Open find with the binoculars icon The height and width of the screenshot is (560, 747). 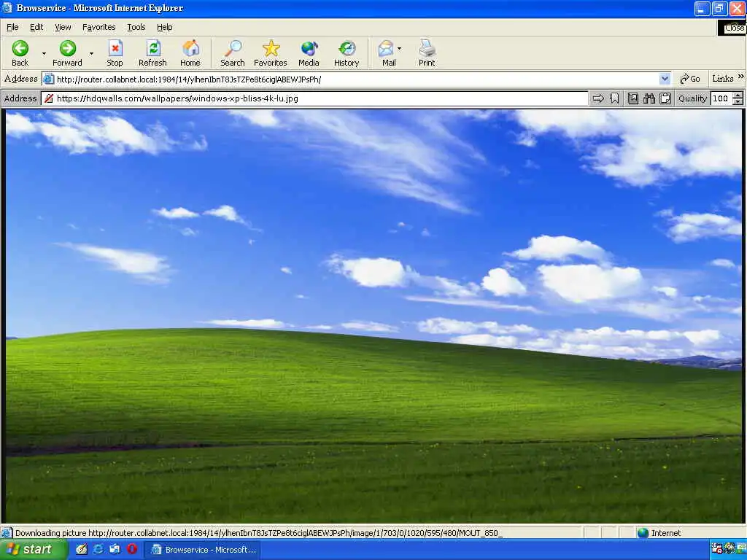649,98
